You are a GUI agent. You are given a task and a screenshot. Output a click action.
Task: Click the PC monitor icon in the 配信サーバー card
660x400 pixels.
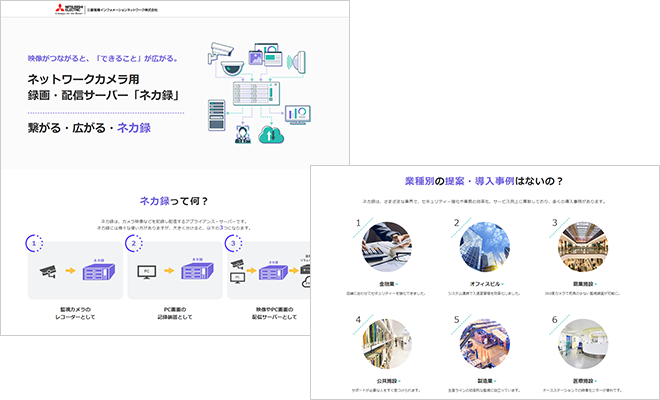[237, 278]
